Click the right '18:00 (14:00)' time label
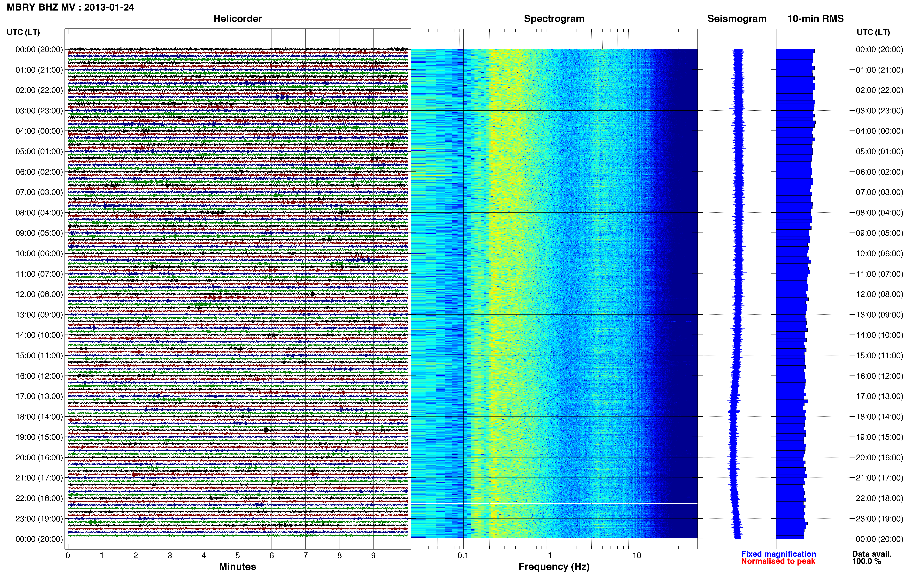The height and width of the screenshot is (578, 924). (880, 417)
